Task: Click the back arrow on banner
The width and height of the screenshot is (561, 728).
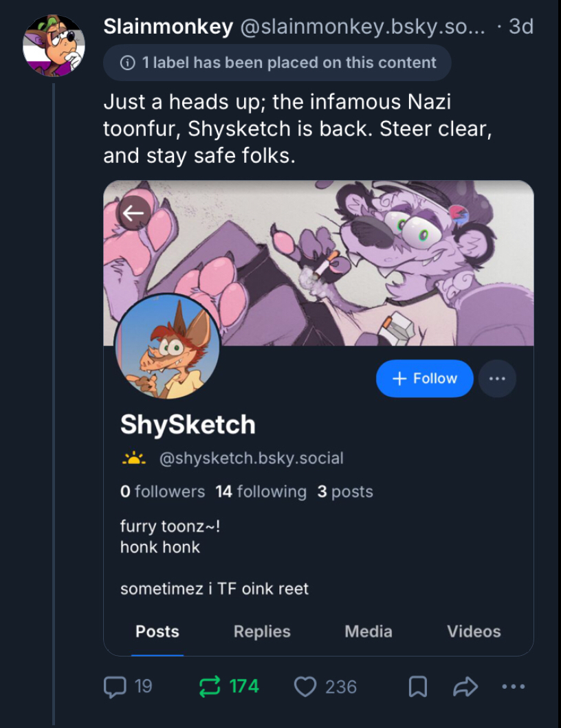Action: click(x=133, y=212)
